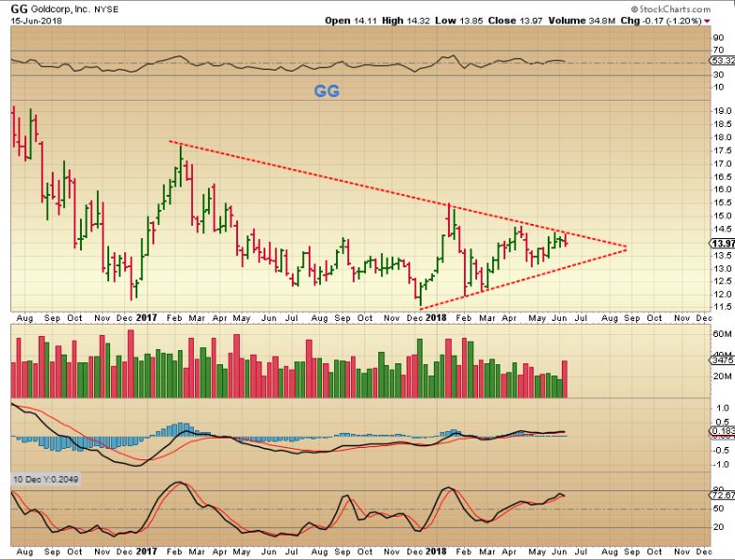The height and width of the screenshot is (560, 735).
Task: Click the 15.5 price axis label
Action: [x=723, y=203]
